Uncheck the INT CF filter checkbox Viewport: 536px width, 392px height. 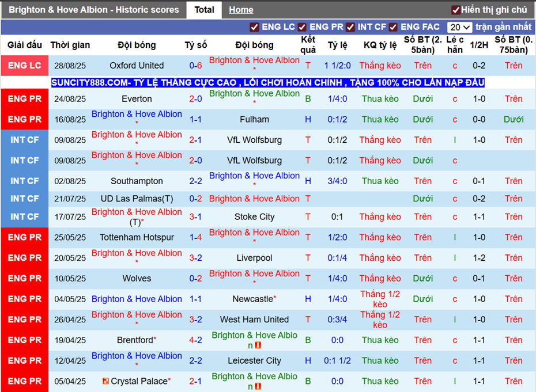click(350, 27)
